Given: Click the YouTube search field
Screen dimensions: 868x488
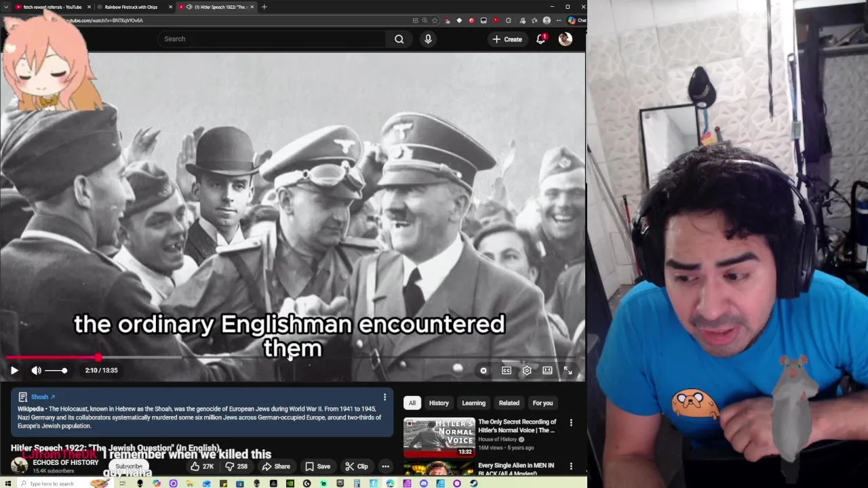Looking at the screenshot, I should (x=271, y=39).
